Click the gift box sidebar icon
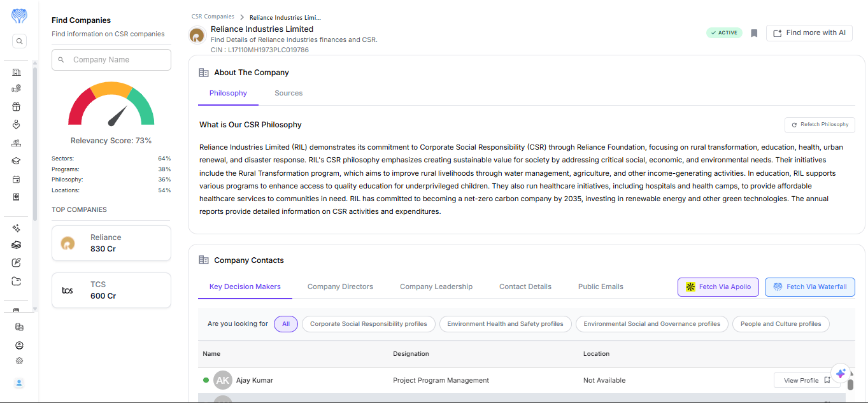Screen dimensions: 868x403 (x=17, y=106)
